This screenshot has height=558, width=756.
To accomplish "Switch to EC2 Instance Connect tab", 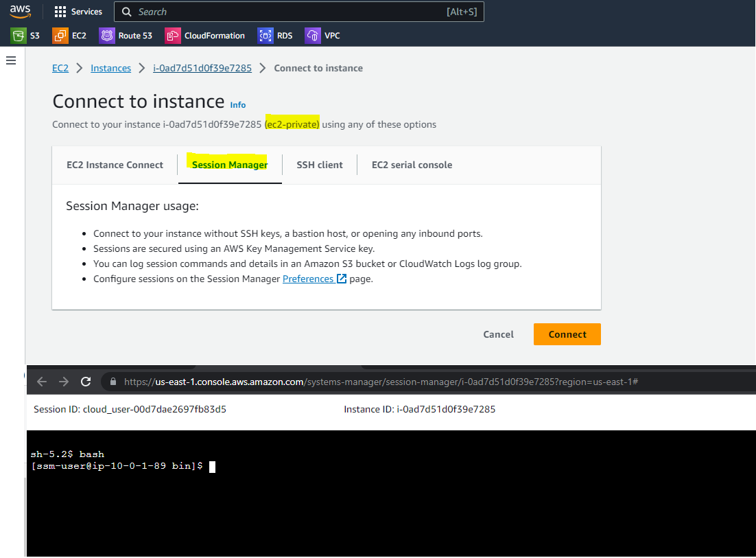I will pyautogui.click(x=115, y=165).
